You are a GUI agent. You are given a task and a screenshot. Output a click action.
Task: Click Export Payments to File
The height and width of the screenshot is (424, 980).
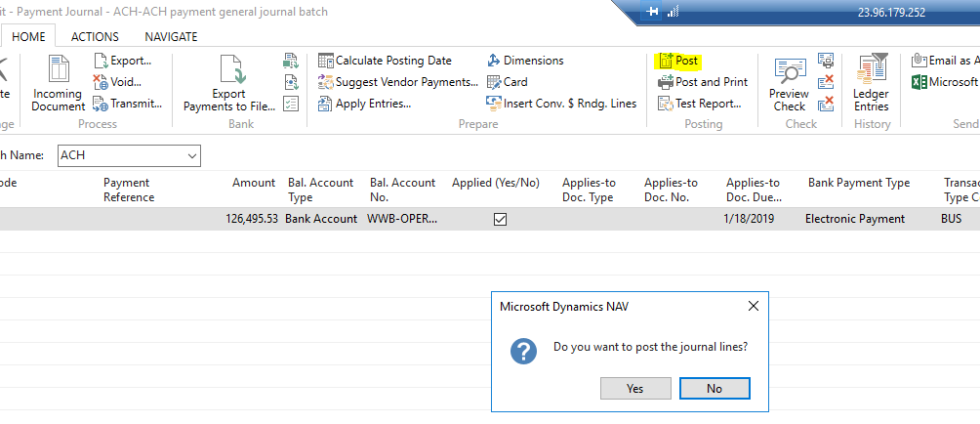point(228,83)
